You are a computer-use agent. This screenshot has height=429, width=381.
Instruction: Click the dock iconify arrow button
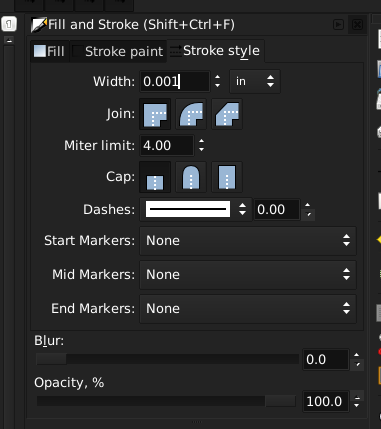[x=338, y=25]
